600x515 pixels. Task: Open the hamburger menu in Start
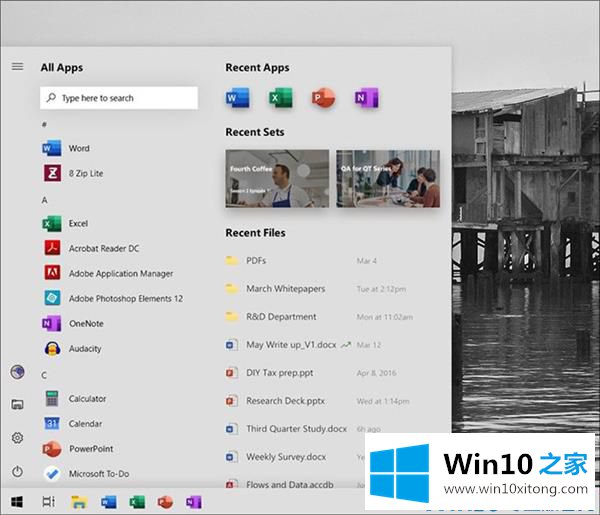tap(17, 67)
